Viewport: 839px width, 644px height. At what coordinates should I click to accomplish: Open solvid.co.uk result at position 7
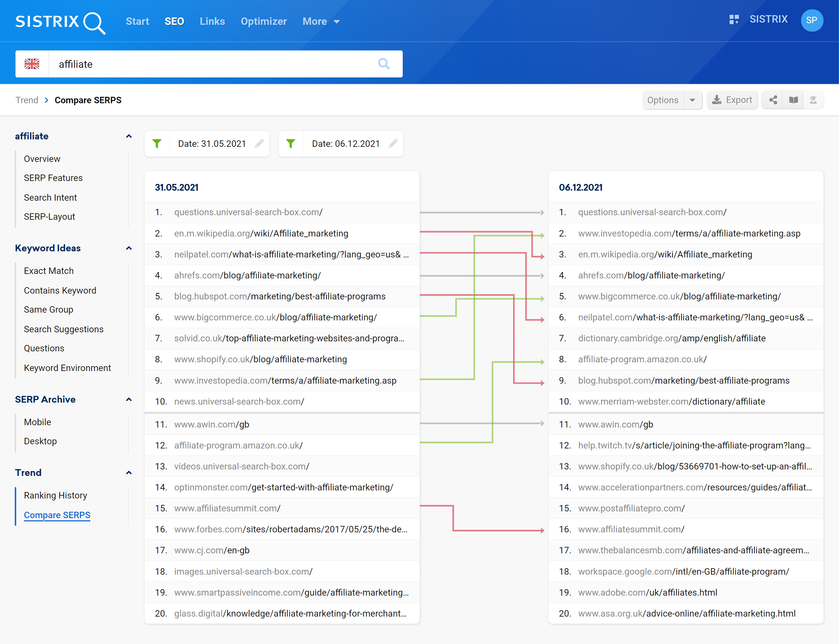pos(289,338)
